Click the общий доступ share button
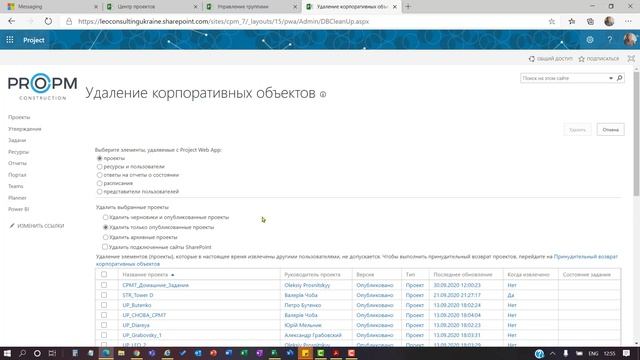This screenshot has height=360, width=640. coord(551,59)
